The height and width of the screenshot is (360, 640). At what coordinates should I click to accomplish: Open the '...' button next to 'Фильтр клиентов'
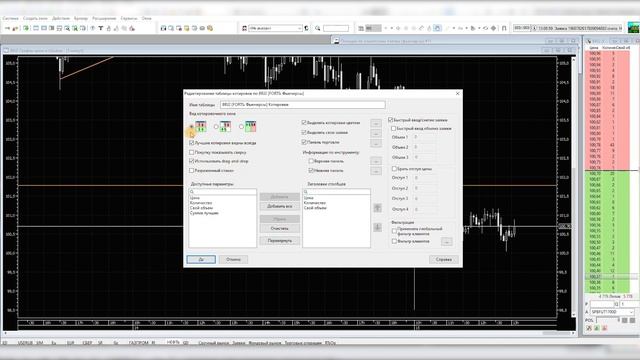click(447, 242)
